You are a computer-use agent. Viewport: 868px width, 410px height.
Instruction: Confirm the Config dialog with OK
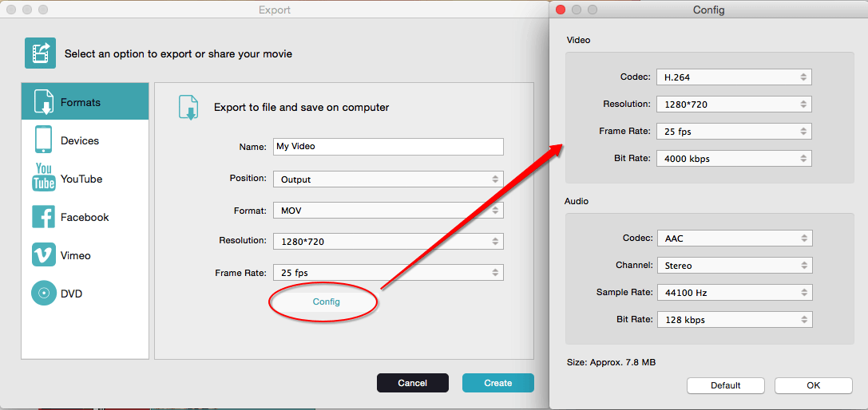pos(813,385)
